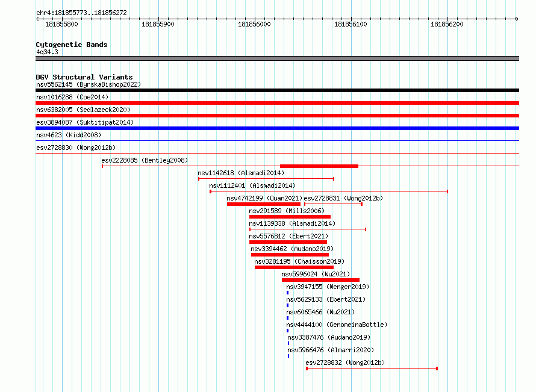
Task: Click the red nsv6382005 variant bar
Action: 277,116
